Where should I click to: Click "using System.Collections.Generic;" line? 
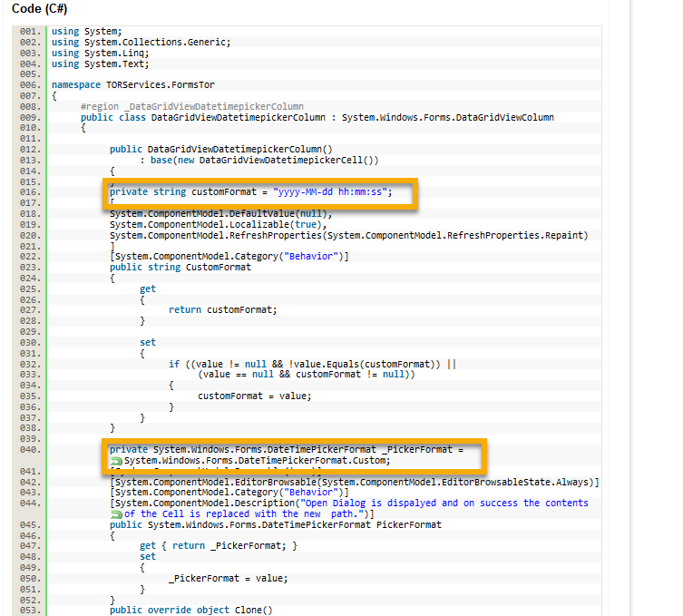141,43
